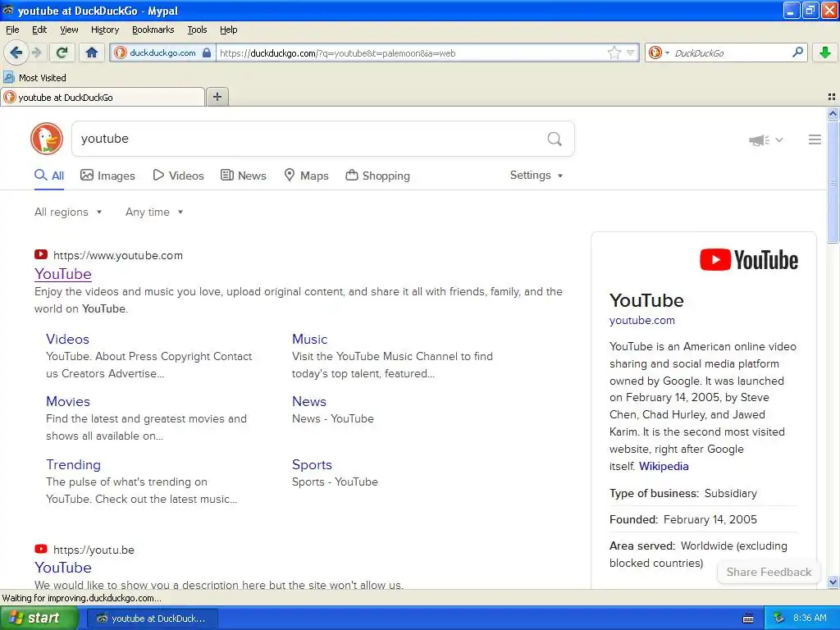
Task: Expand the All regions filter
Action: tap(68, 212)
